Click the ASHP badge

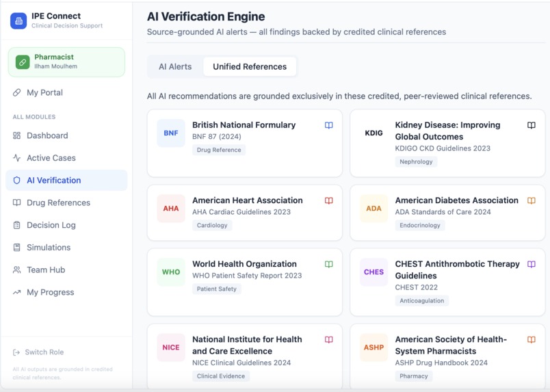(374, 348)
